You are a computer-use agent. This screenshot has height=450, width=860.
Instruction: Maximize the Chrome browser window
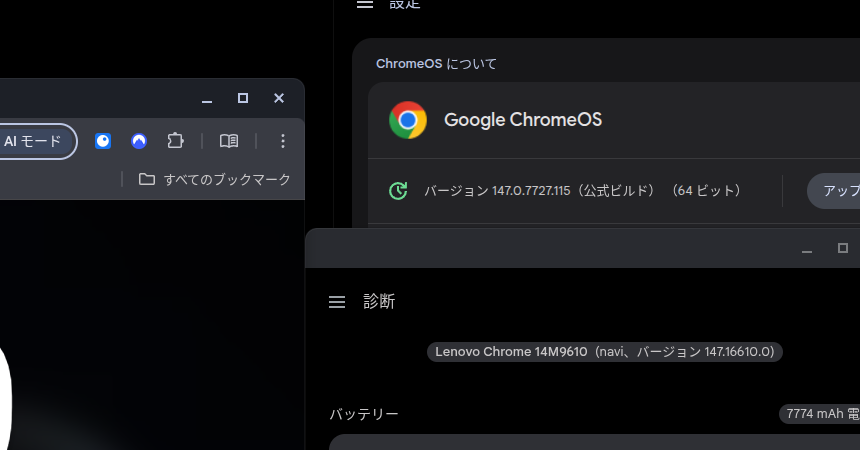[x=243, y=98]
